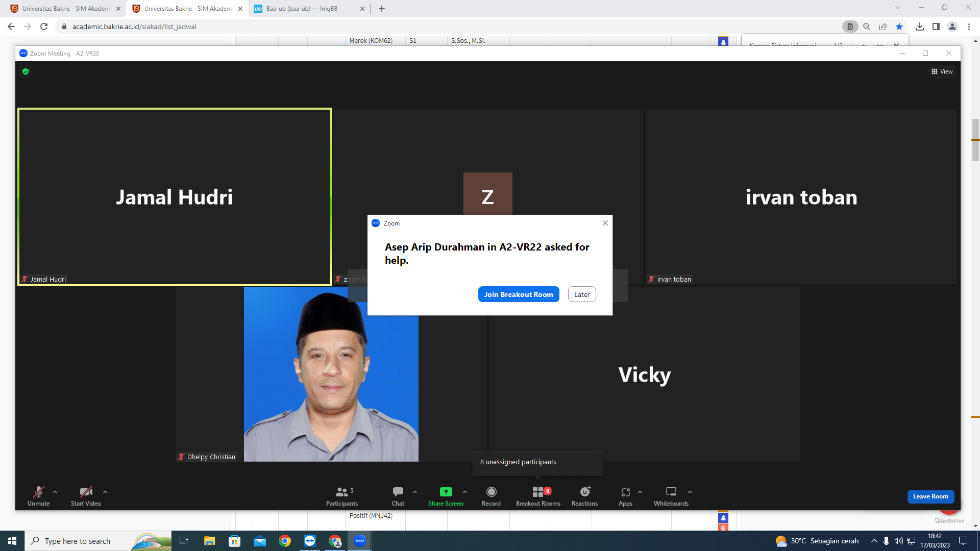Image resolution: width=980 pixels, height=551 pixels.
Task: Select Dhelpy Christian video thumbnail
Action: (331, 374)
